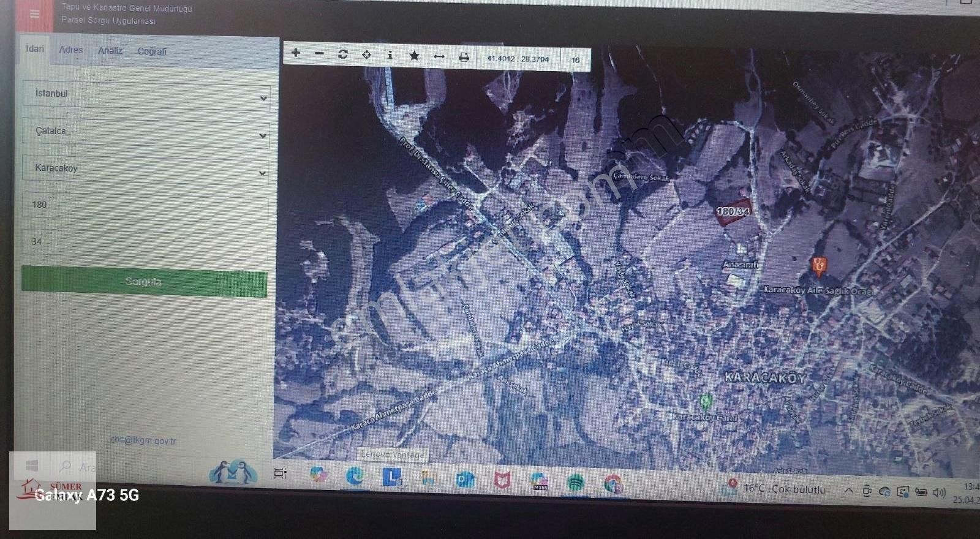The image size is (980, 539).
Task: Click the Camlıdere Sokak label on the map
Action: [641, 176]
